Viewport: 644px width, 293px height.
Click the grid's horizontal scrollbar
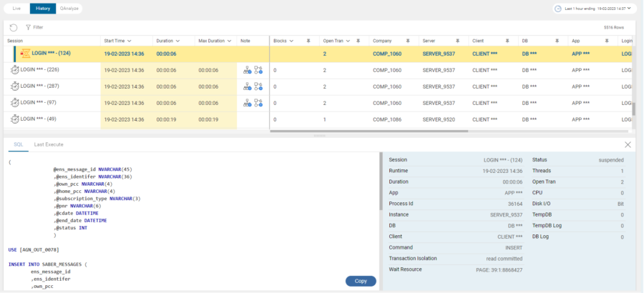pyautogui.click(x=369, y=131)
